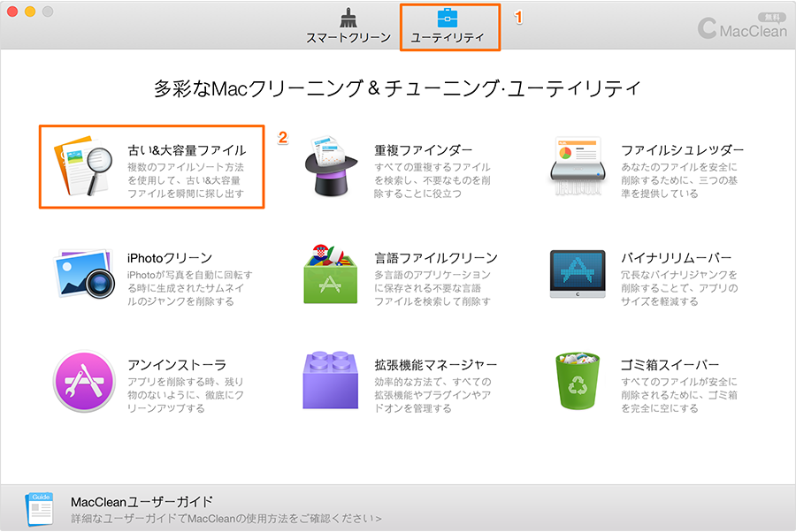Click the 古い&大容量ファイル magnifier icon
The image size is (796, 532).
[x=83, y=165]
